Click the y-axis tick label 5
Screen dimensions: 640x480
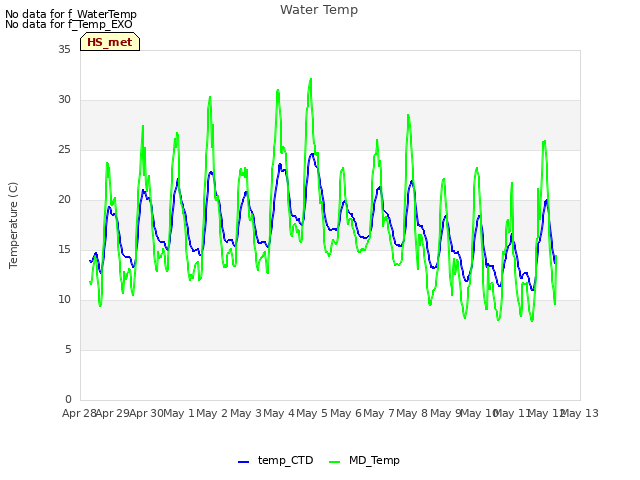tap(68, 349)
